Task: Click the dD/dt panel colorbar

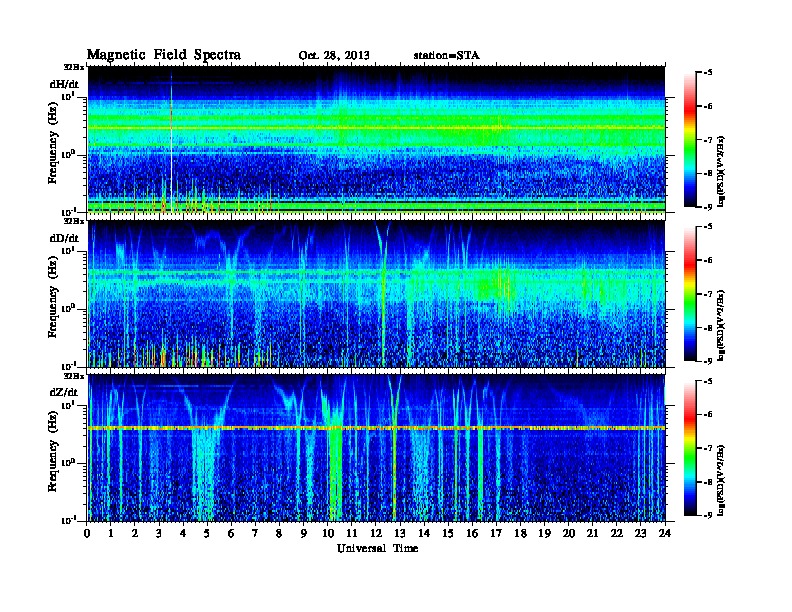Action: pos(689,294)
